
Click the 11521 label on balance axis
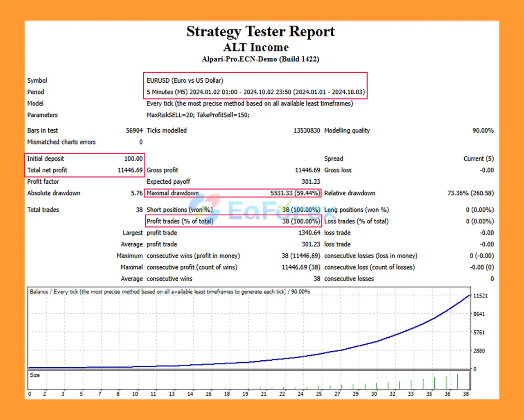pyautogui.click(x=480, y=296)
